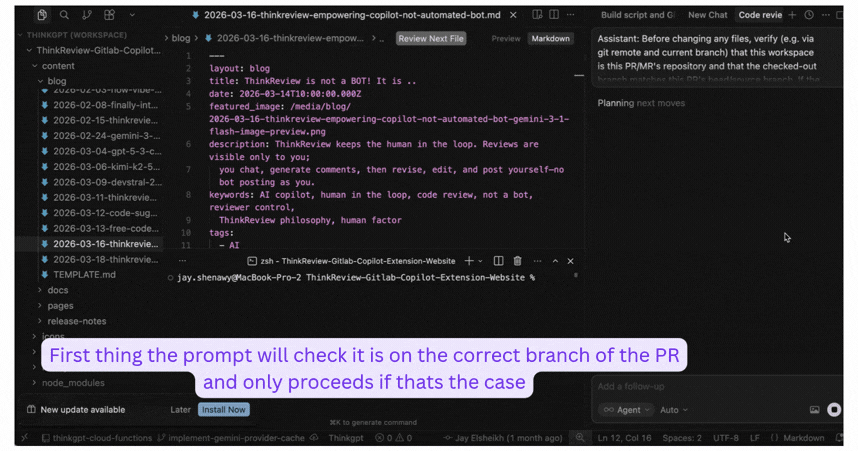Open the Explorer view icon
This screenshot has height=451, width=858.
(42, 15)
